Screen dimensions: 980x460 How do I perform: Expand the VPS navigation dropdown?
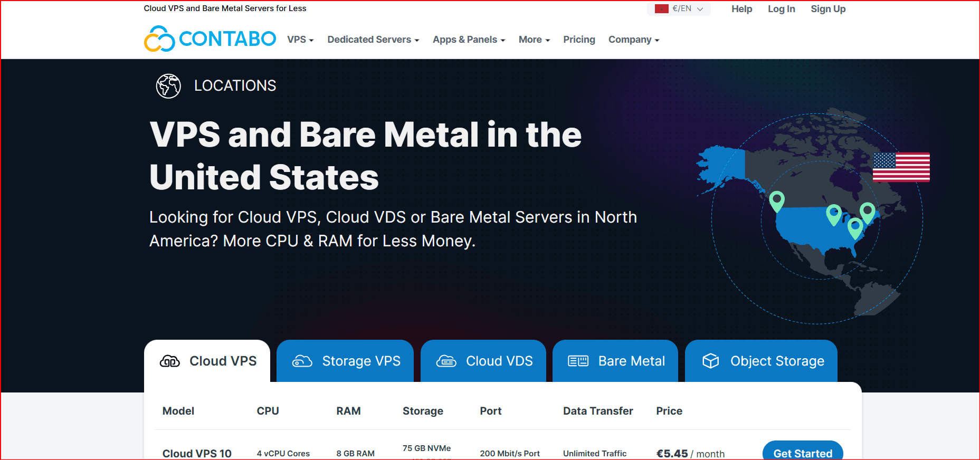click(300, 40)
